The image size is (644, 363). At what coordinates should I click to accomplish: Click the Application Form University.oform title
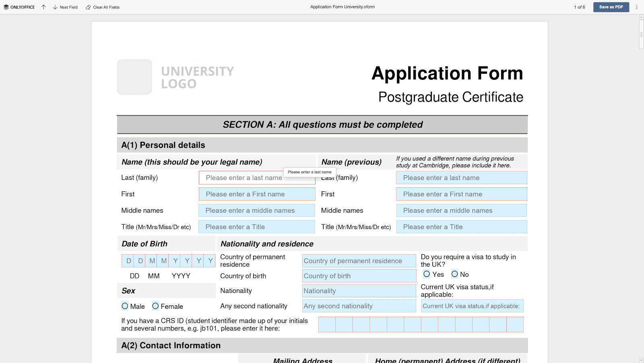click(x=343, y=7)
